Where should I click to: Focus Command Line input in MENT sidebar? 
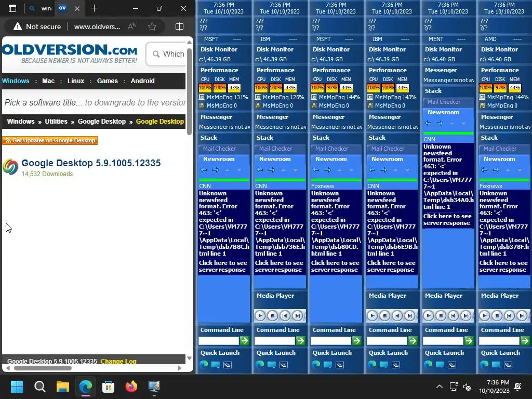coord(443,340)
